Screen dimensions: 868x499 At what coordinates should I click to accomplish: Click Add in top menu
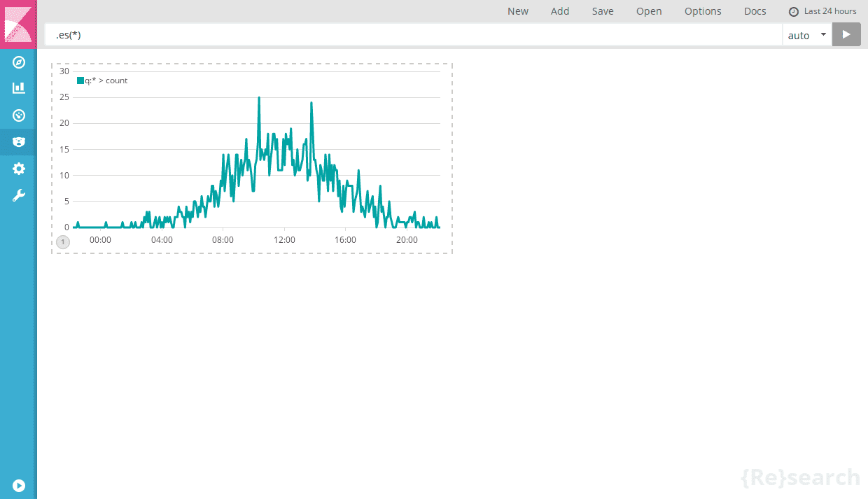click(560, 11)
